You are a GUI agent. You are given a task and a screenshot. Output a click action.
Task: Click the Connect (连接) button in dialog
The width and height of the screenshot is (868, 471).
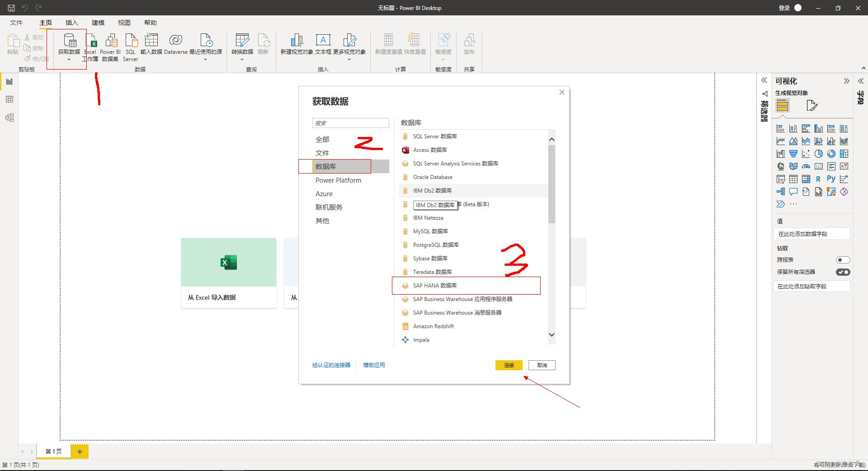[x=509, y=365]
